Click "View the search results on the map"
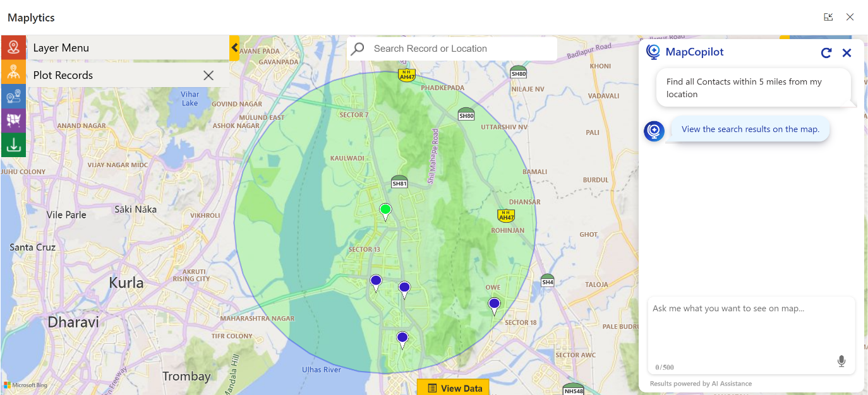The image size is (868, 395). pos(750,129)
